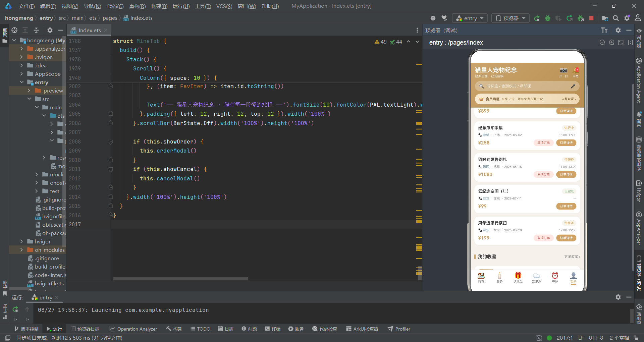This screenshot has width=644, height=342.
Task: Reset the previewer to 1:1 scale
Action: tap(630, 43)
